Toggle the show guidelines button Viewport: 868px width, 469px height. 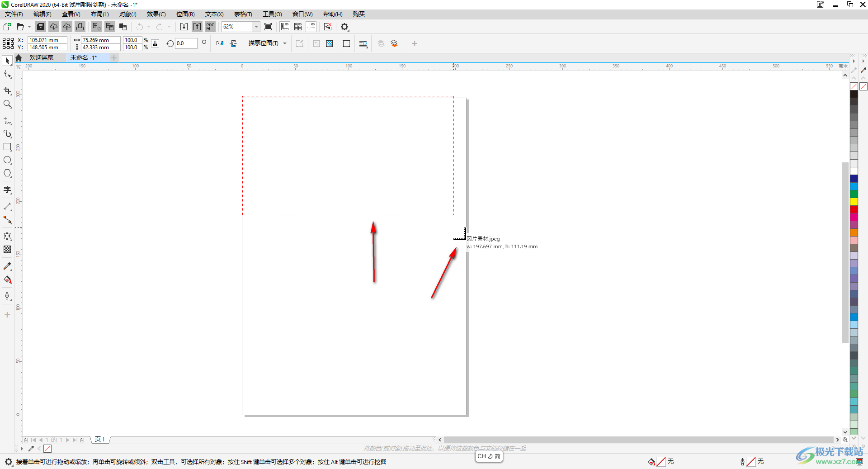click(311, 27)
